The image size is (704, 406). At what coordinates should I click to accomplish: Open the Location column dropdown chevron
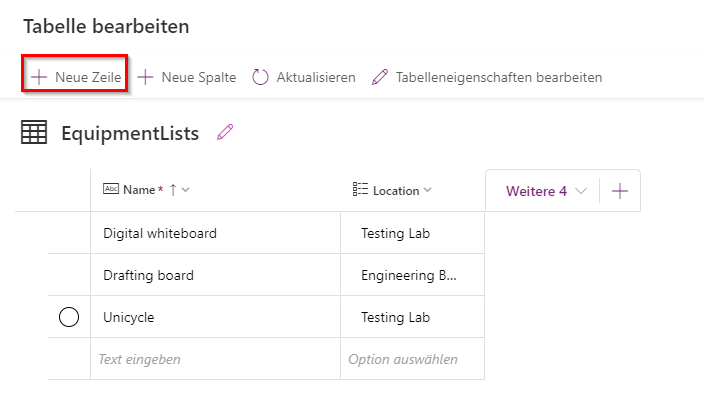pos(428,190)
